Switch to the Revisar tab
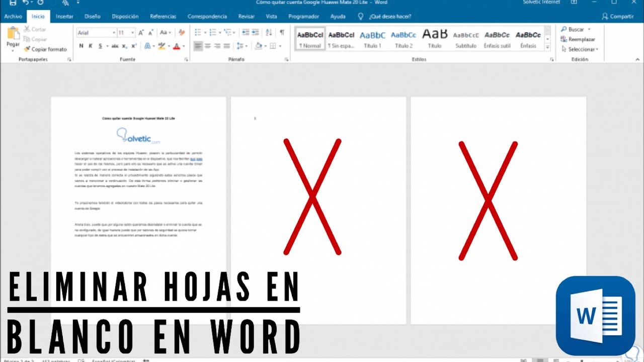Image resolution: width=644 pixels, height=362 pixels. (246, 16)
